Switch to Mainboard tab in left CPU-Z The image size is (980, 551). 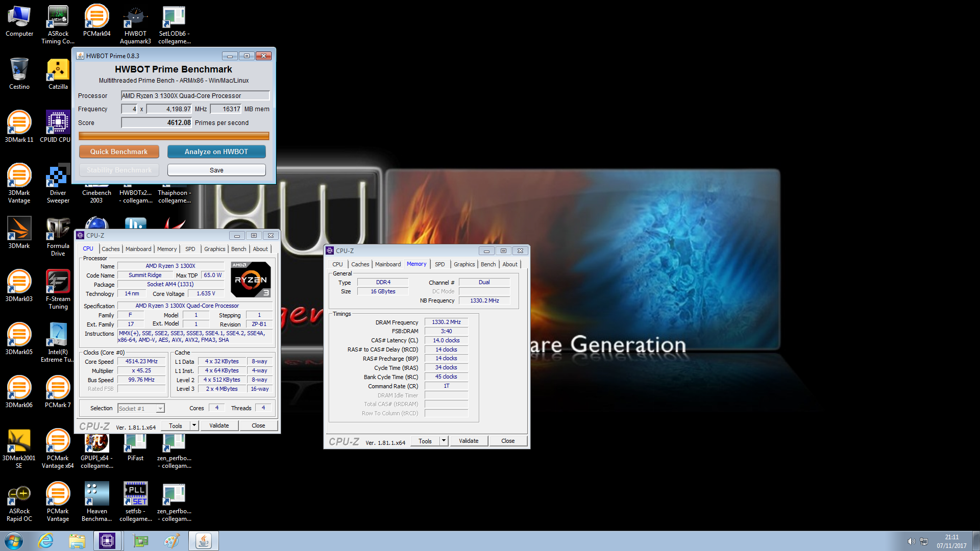(138, 249)
